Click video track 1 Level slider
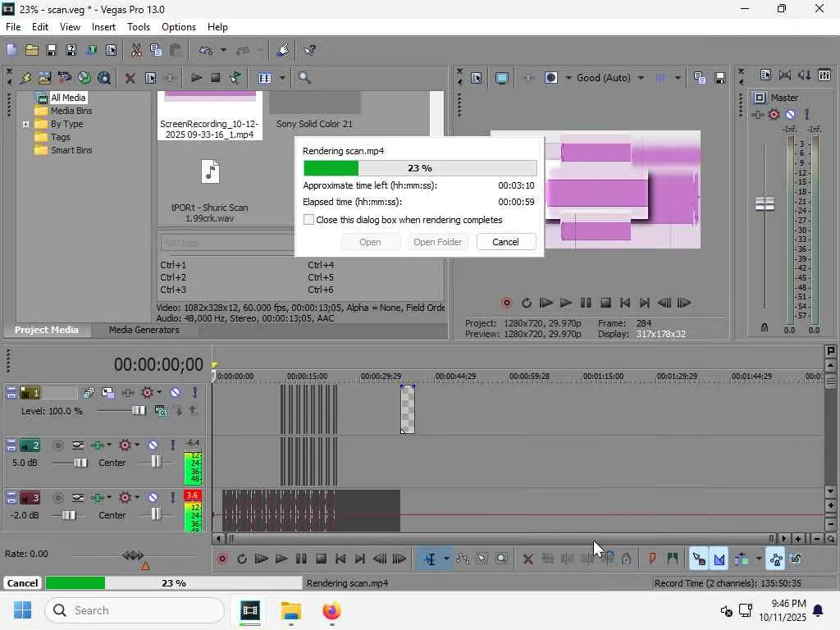The height and width of the screenshot is (630, 840). pyautogui.click(x=138, y=411)
